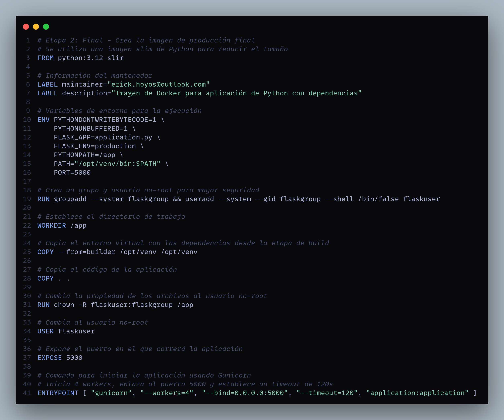This screenshot has height=420, width=504.
Task: Click FLASK_APP=application.py text
Action: pos(103,137)
